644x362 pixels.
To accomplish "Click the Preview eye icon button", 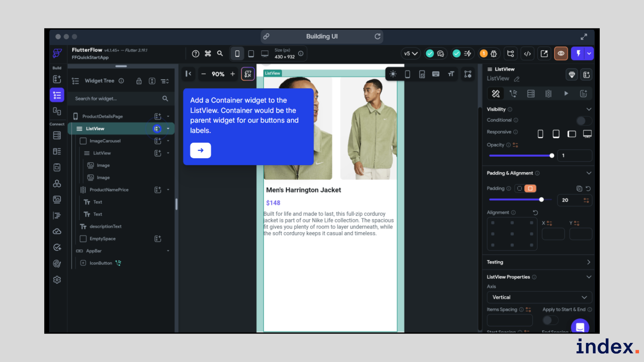I will pyautogui.click(x=561, y=54).
